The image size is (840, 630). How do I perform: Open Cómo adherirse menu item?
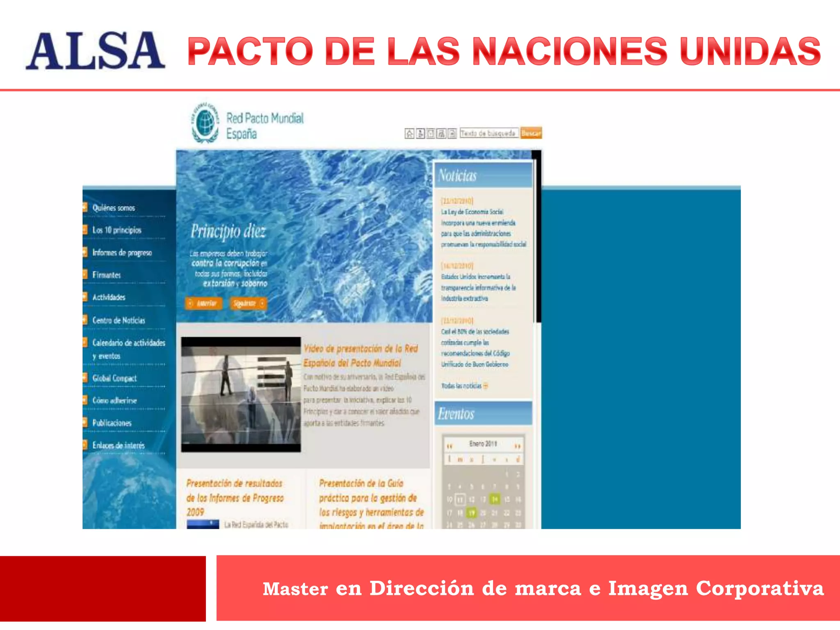(x=114, y=400)
